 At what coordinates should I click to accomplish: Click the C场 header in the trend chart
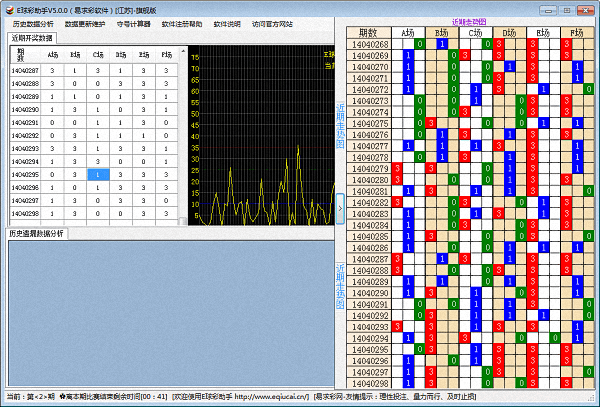pyautogui.click(x=476, y=33)
